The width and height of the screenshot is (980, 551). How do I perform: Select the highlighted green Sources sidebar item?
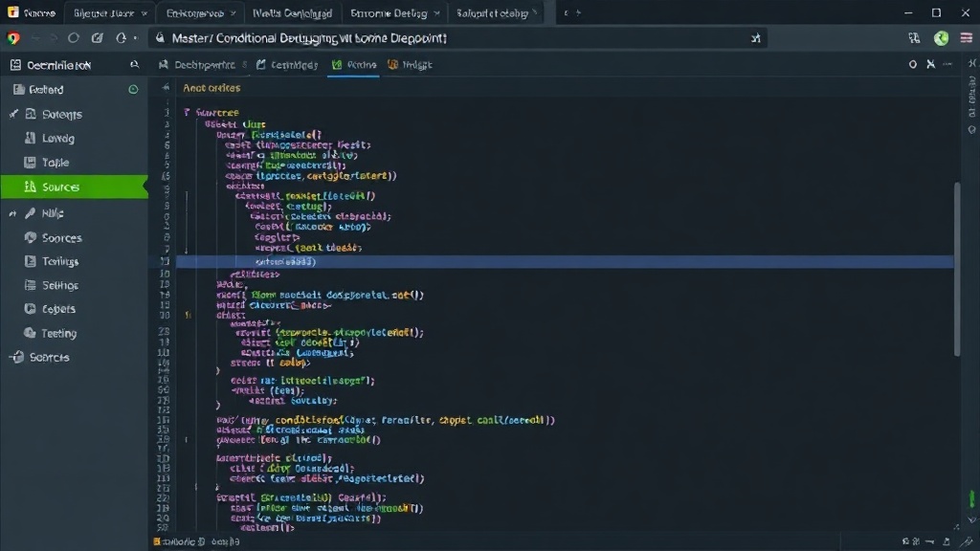(74, 187)
